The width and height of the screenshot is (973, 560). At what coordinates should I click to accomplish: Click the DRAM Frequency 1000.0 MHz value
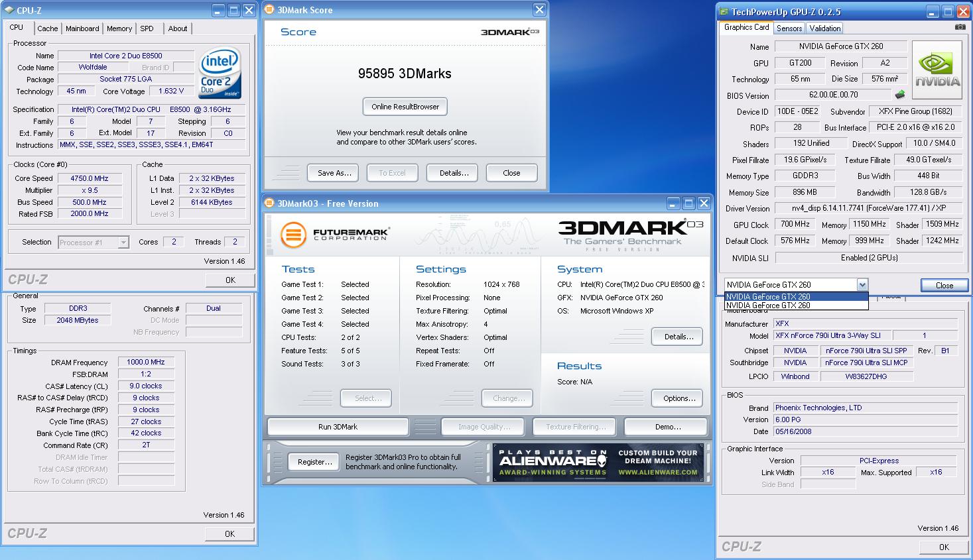(x=146, y=362)
